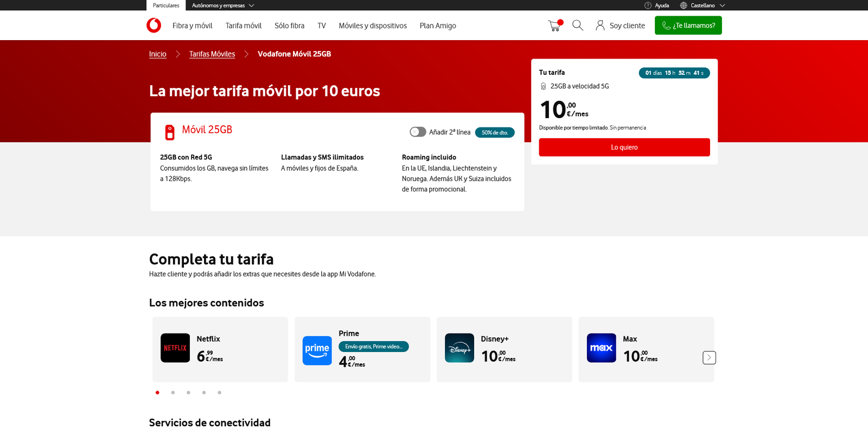The width and height of the screenshot is (868, 435).
Task: Click the Lo quiero button
Action: [624, 147]
